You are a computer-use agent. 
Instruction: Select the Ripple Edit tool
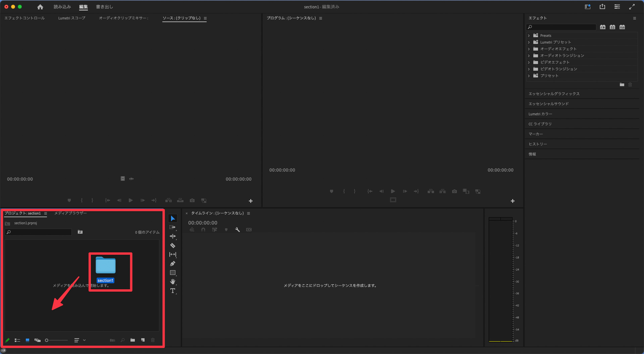pos(173,236)
